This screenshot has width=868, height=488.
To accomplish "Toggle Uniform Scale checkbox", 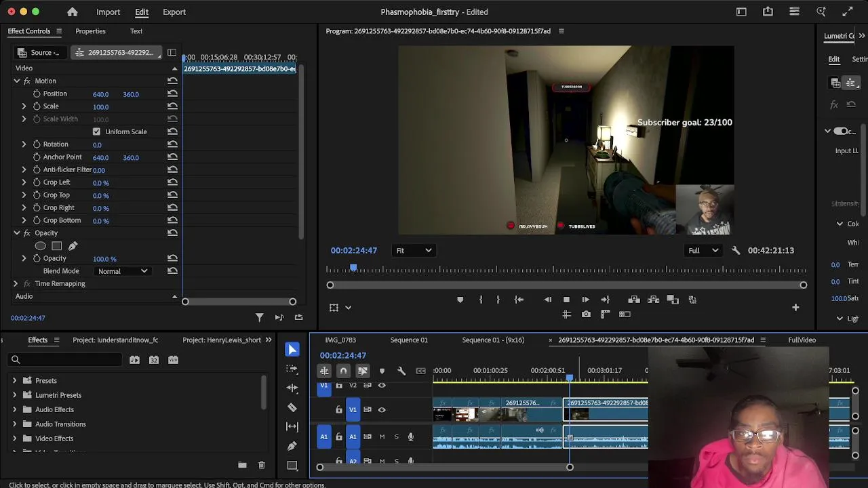I will 96,131.
